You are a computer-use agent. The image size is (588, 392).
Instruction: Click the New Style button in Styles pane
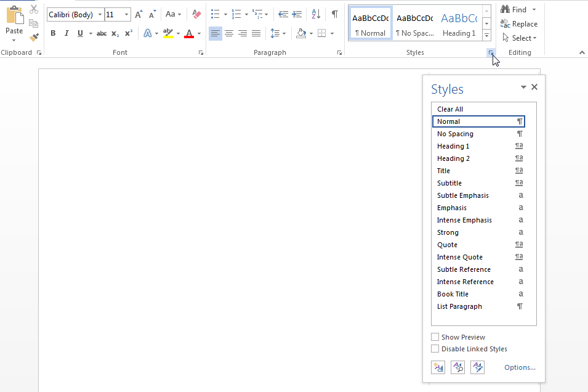[x=438, y=367]
